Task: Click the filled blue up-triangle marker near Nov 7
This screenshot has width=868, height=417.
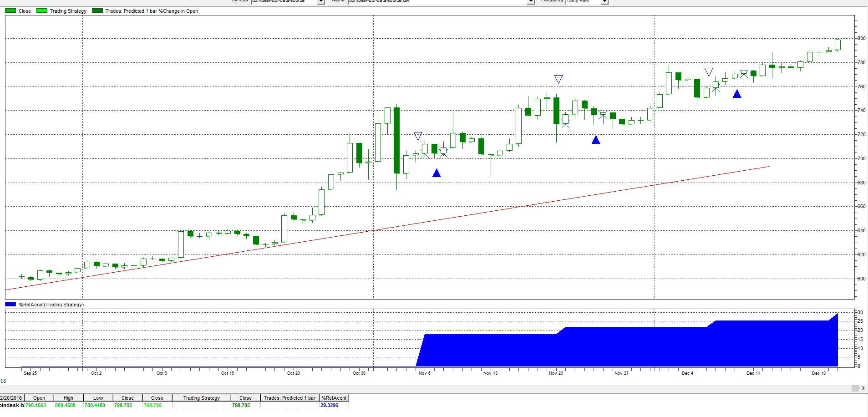Action: (x=437, y=173)
